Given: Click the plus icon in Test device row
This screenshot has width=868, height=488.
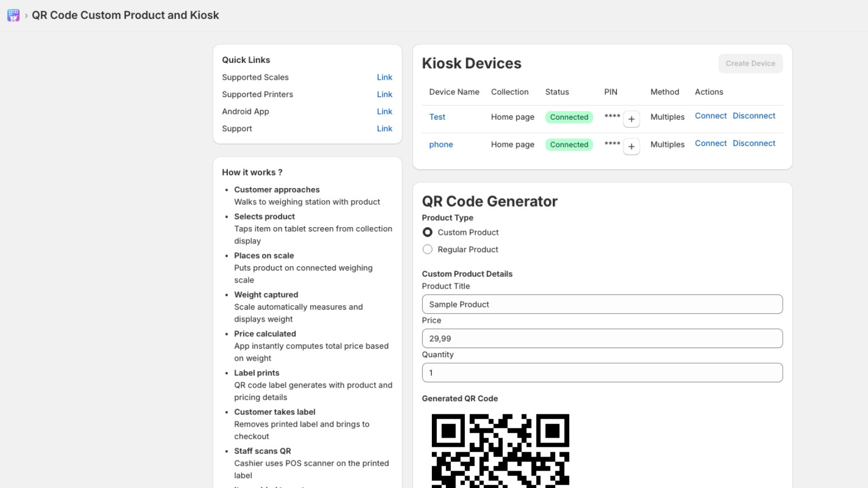Looking at the screenshot, I should coord(631,119).
